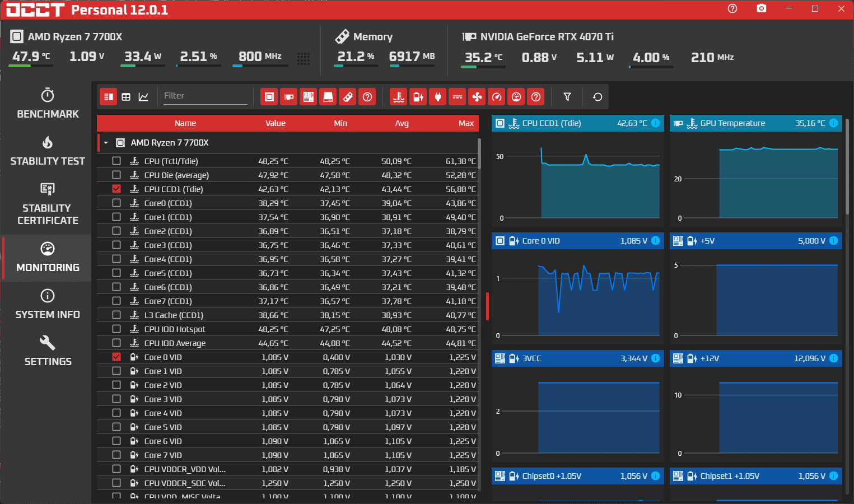Open help via the question mark in title bar

(732, 8)
